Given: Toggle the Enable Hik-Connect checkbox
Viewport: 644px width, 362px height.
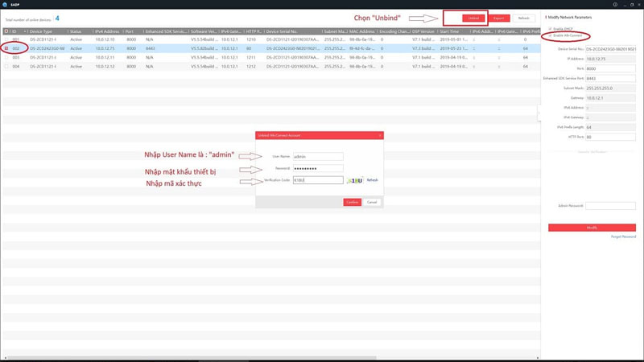Looking at the screenshot, I should (550, 35).
